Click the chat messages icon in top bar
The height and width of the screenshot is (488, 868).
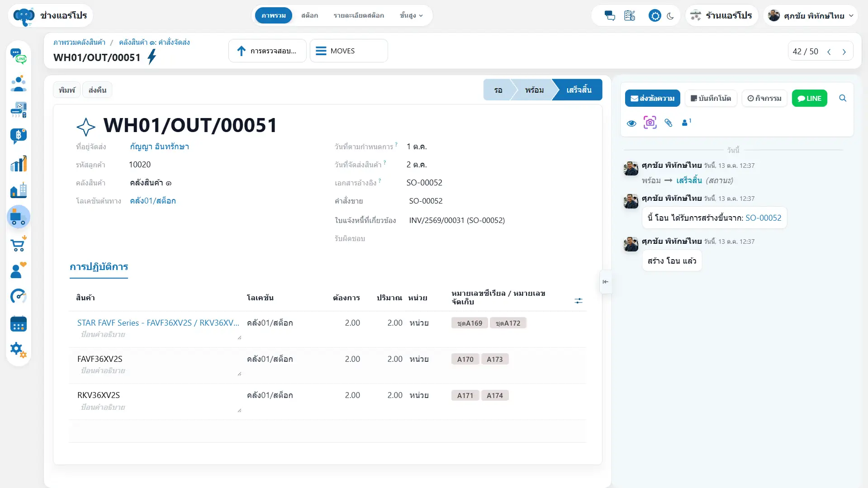pos(610,16)
